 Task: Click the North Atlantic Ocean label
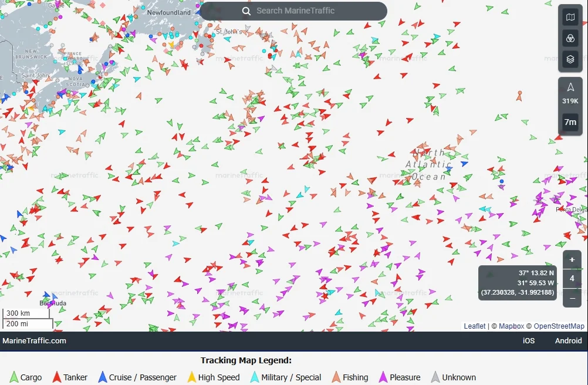coord(428,164)
